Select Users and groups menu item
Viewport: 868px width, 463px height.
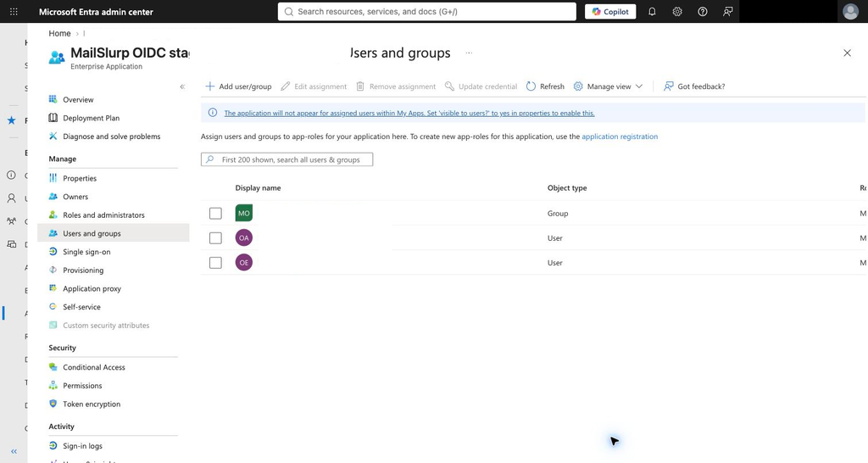113,233
